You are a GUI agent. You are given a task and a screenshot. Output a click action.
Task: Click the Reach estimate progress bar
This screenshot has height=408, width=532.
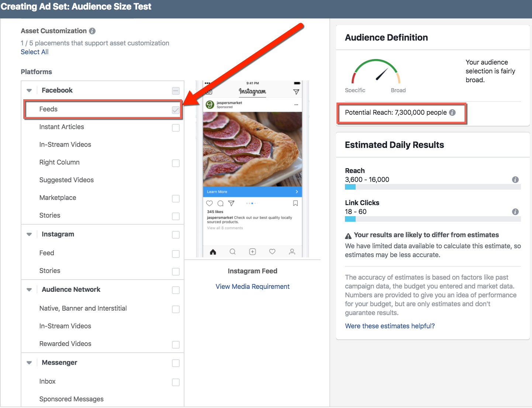tap(433, 187)
